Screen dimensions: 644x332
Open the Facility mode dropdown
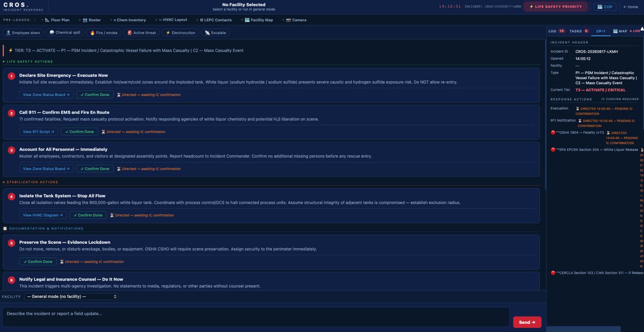pos(71,297)
